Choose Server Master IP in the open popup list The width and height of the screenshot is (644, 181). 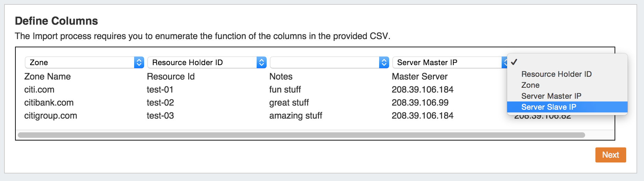click(551, 96)
